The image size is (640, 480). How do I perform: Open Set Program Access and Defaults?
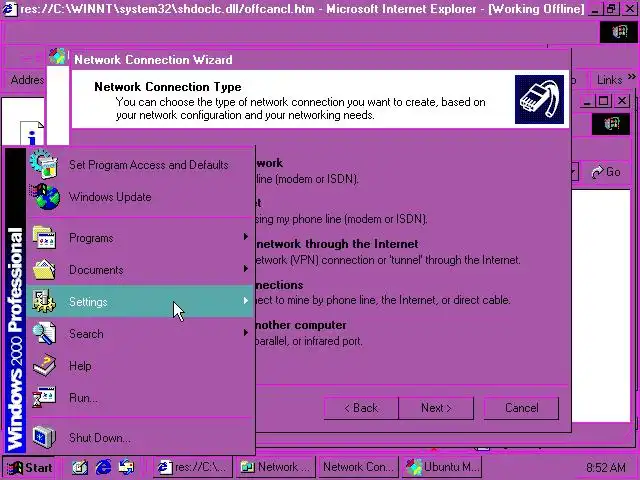[x=140, y=165]
